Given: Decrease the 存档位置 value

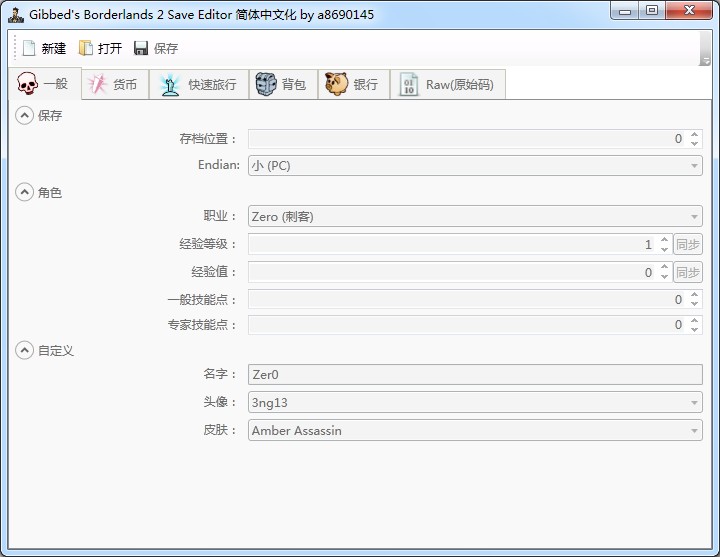Looking at the screenshot, I should [694, 143].
